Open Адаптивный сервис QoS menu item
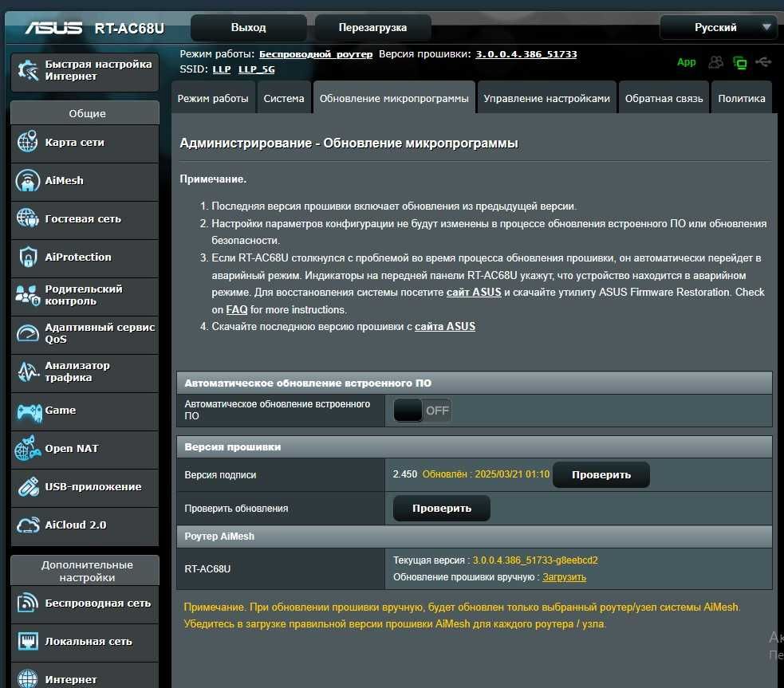 point(85,333)
